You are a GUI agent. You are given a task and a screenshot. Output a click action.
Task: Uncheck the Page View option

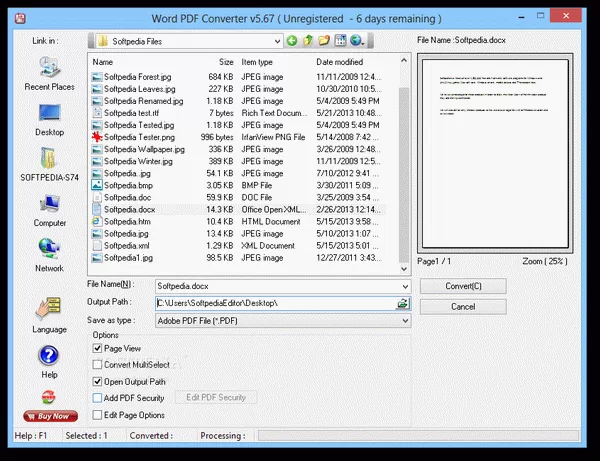97,348
